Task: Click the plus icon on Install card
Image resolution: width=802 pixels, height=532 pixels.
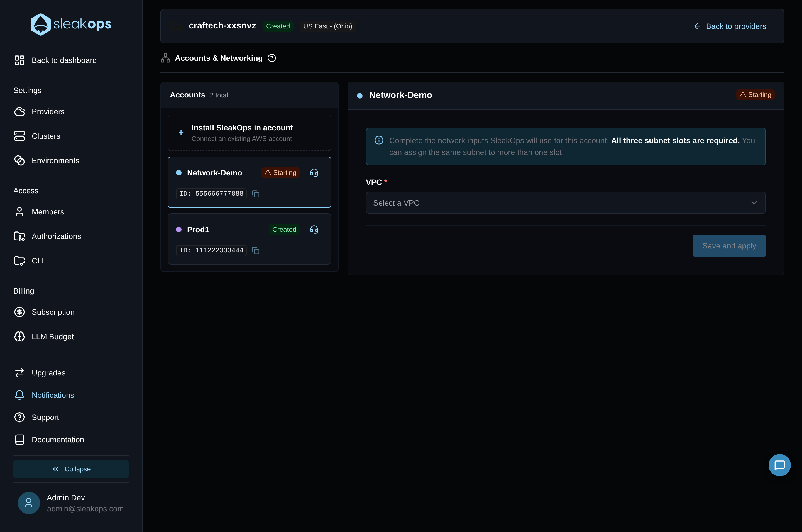Action: [181, 132]
